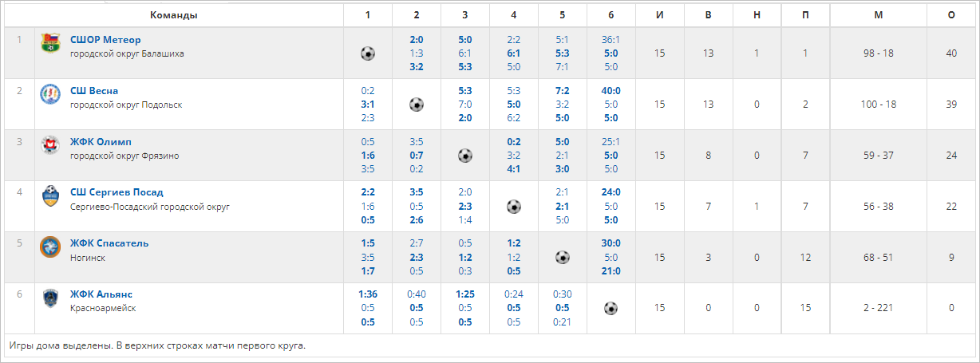This screenshot has height=363, width=980.
Task: Open the ЖФК Олимп team link
Action: point(101,142)
